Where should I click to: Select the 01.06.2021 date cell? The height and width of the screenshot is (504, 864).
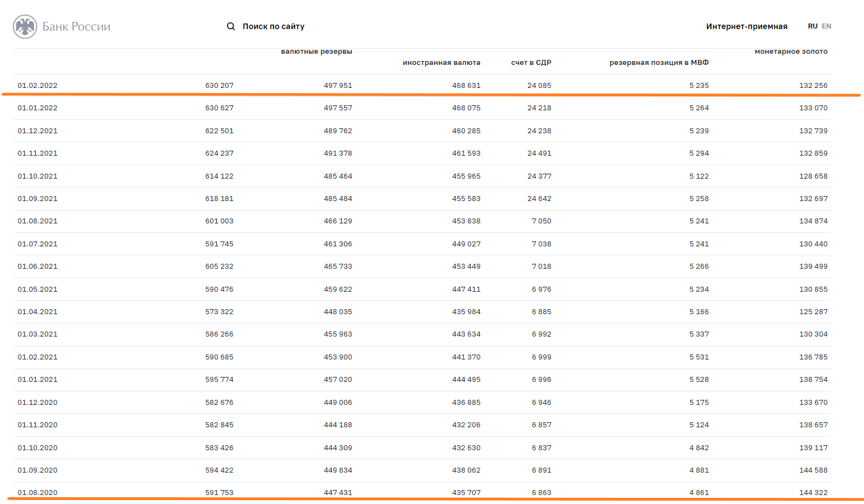click(38, 267)
